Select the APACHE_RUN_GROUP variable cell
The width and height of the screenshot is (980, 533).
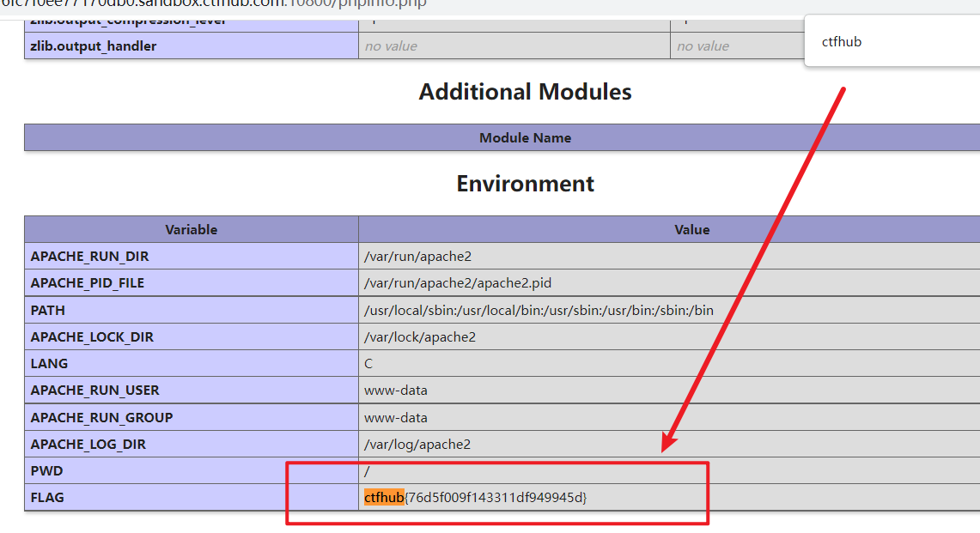tap(192, 417)
